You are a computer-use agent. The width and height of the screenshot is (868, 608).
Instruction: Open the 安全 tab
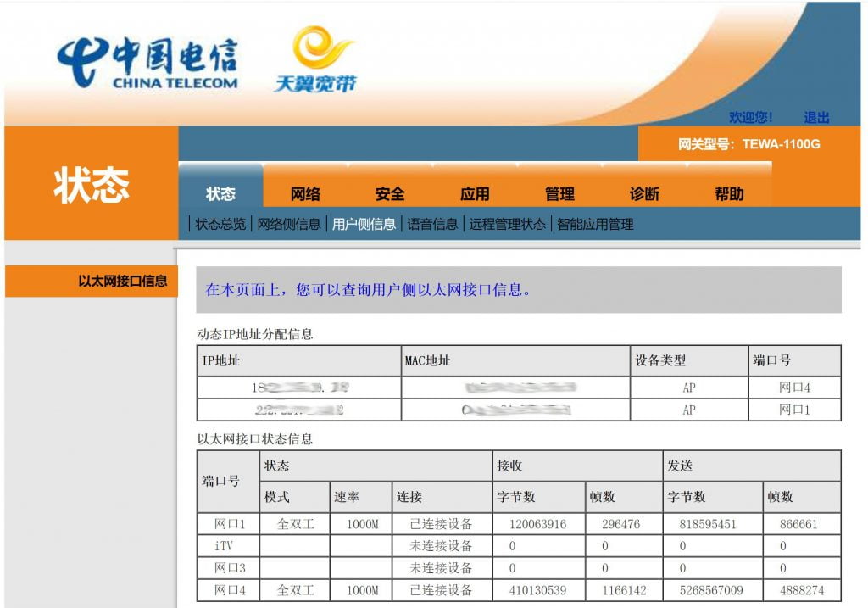[390, 193]
